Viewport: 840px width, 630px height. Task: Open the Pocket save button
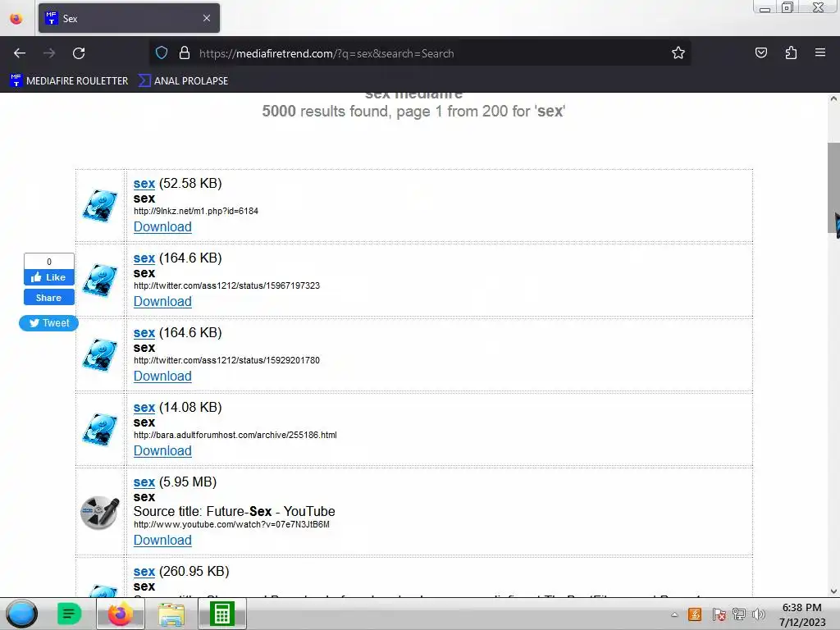click(x=760, y=53)
